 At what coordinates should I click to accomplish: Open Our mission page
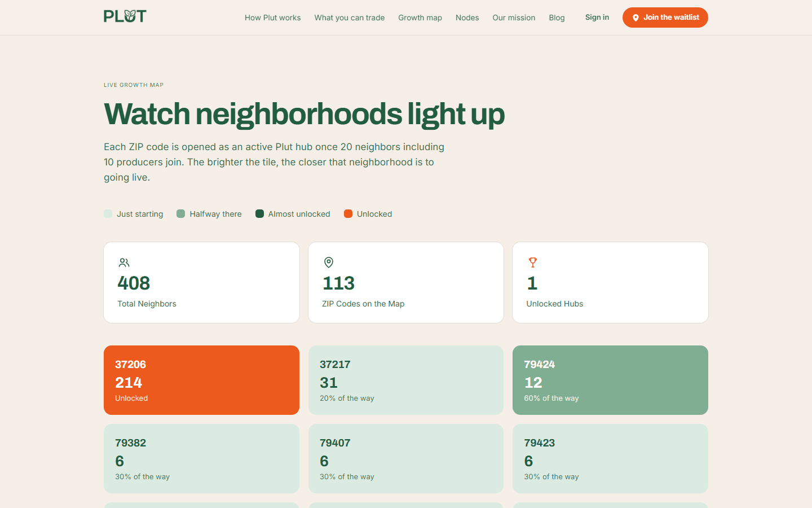[x=514, y=17]
